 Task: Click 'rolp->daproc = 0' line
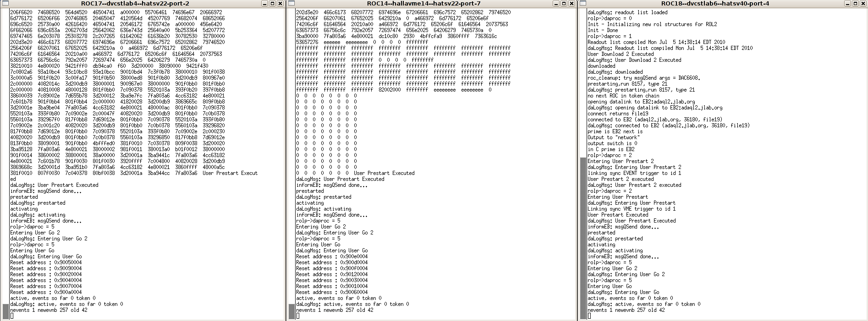point(610,18)
